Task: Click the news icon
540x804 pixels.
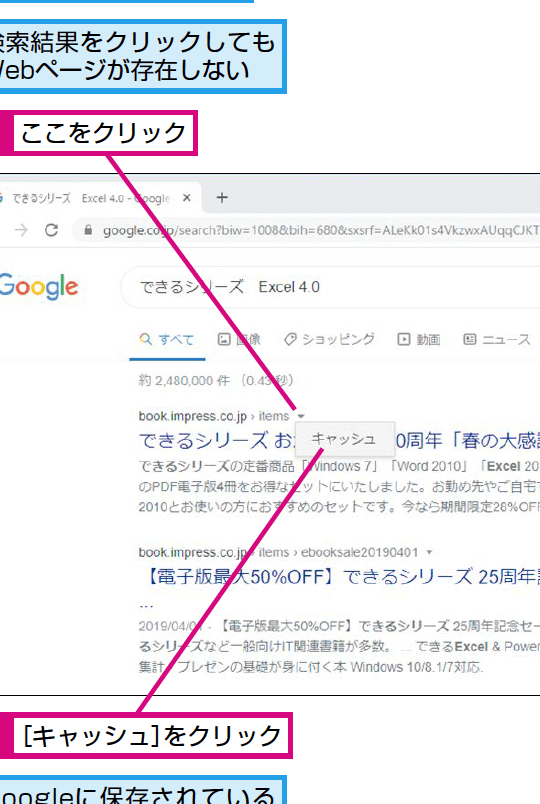Action: [469, 339]
